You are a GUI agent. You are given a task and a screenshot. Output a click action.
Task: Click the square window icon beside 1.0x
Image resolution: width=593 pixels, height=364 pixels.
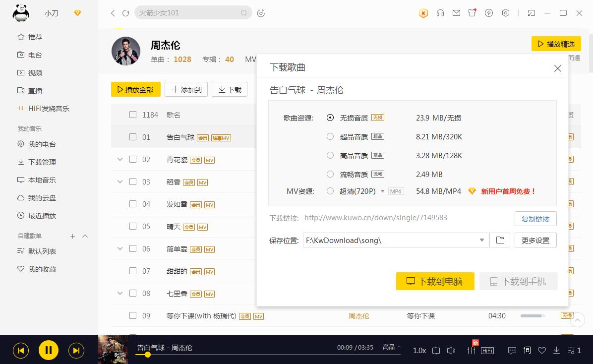coord(436,351)
